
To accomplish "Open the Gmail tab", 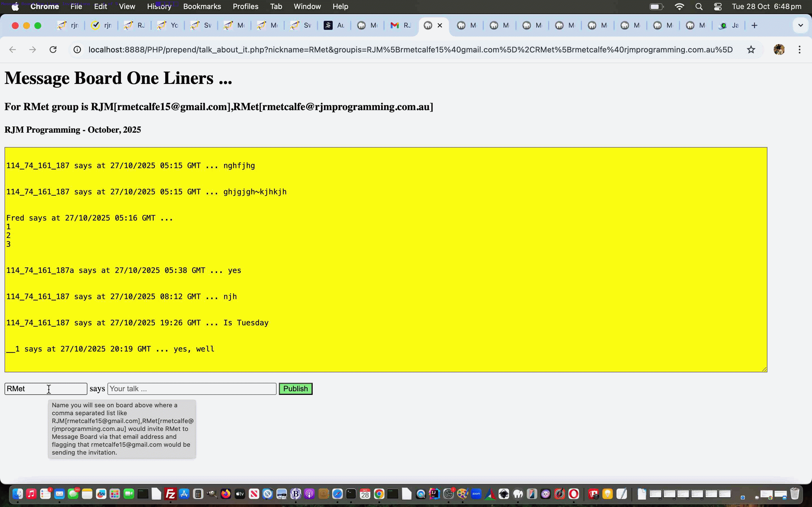I will coord(401,25).
